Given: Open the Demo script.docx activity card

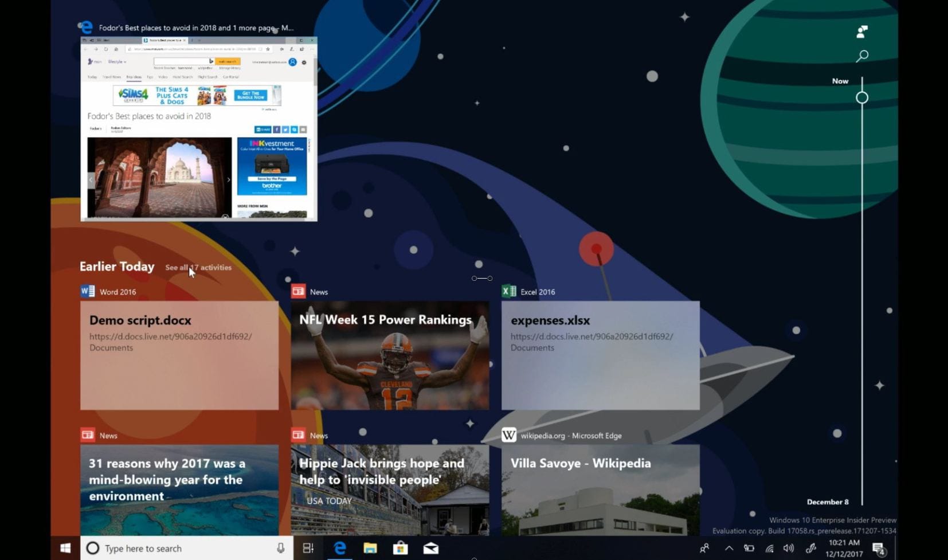Looking at the screenshot, I should pyautogui.click(x=179, y=355).
